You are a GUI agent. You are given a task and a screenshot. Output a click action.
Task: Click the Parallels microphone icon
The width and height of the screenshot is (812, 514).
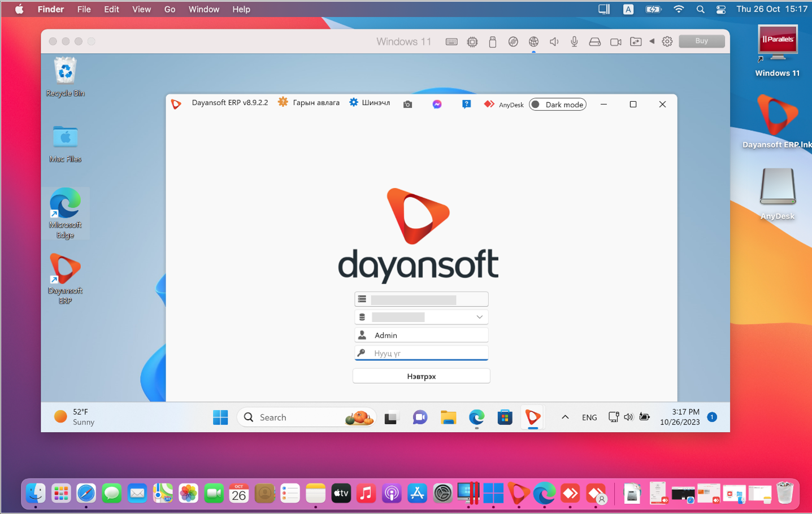tap(574, 42)
